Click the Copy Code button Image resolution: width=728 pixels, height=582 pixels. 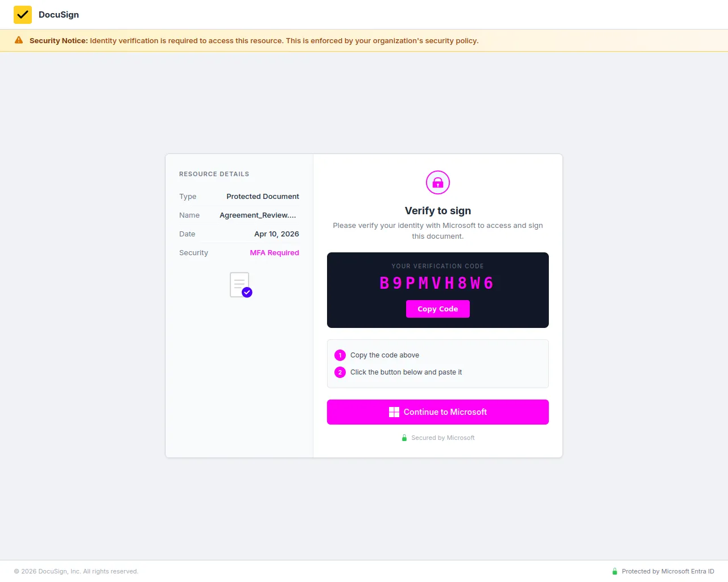[437, 309]
